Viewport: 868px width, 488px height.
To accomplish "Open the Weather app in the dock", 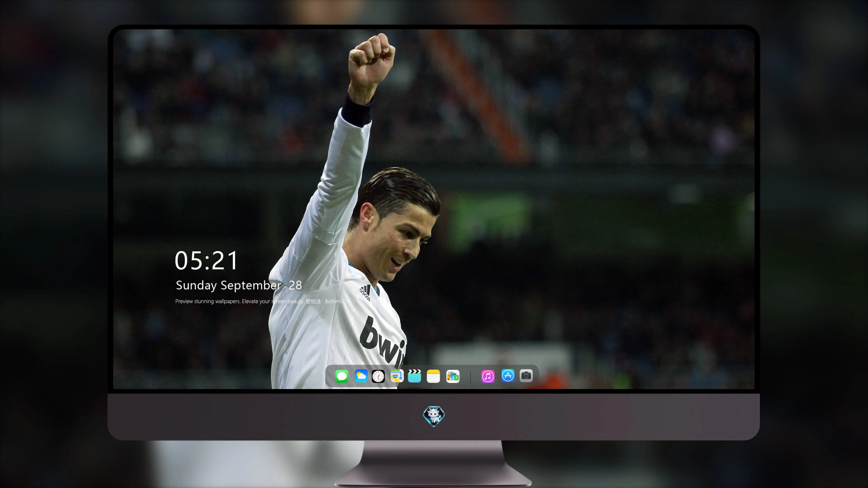I will tap(361, 376).
